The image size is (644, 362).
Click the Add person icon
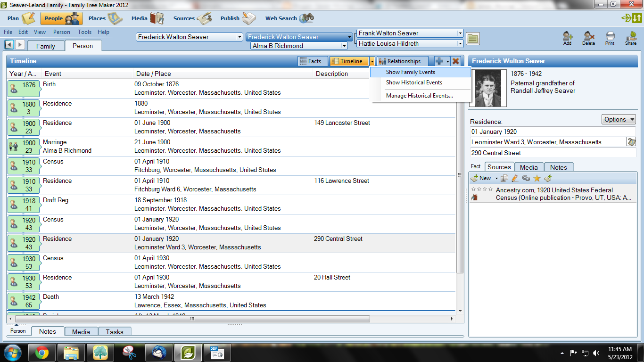[x=567, y=38]
